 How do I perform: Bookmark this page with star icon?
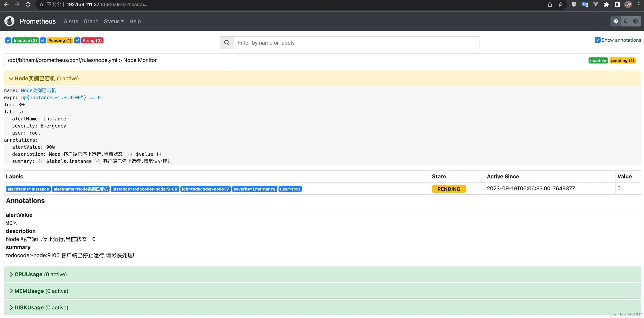[561, 4]
